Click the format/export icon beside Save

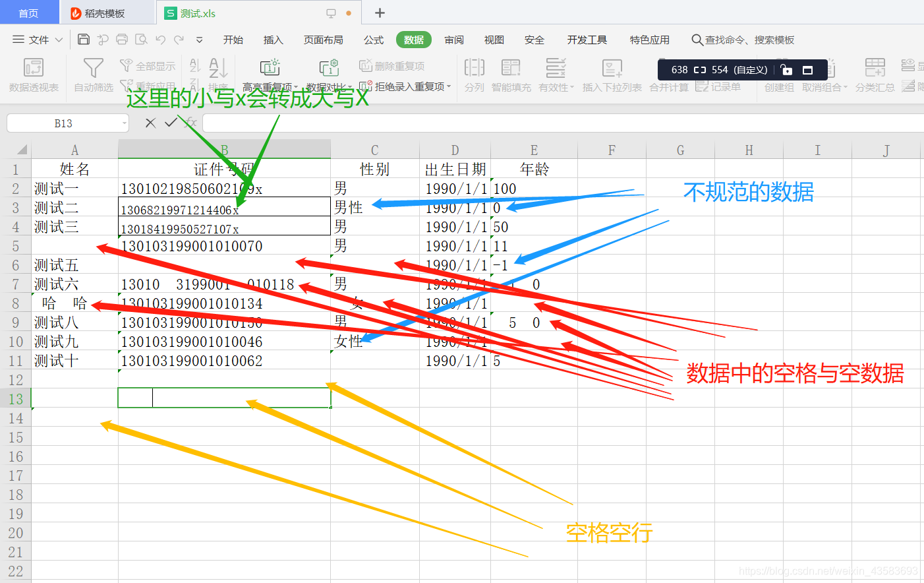click(x=103, y=40)
